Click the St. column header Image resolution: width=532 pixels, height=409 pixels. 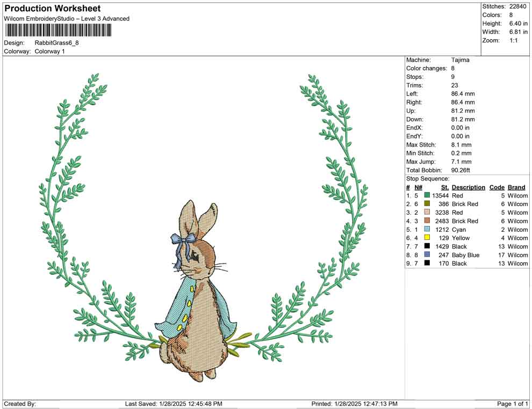[444, 187]
